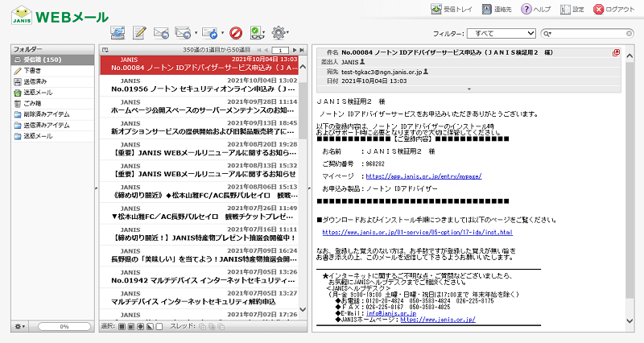Screen dimensions: 644x343
Task: Go to next page of messages
Action: [295, 50]
